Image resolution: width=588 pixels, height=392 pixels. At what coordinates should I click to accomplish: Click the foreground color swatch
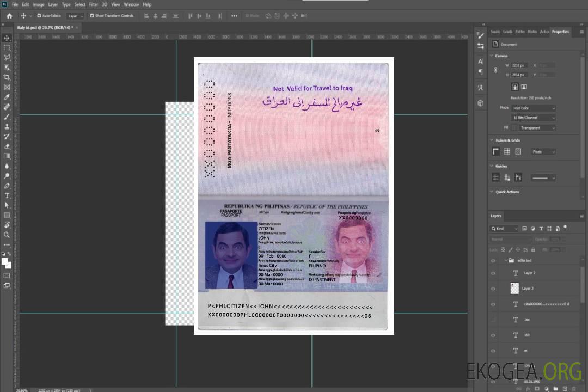pos(5,261)
